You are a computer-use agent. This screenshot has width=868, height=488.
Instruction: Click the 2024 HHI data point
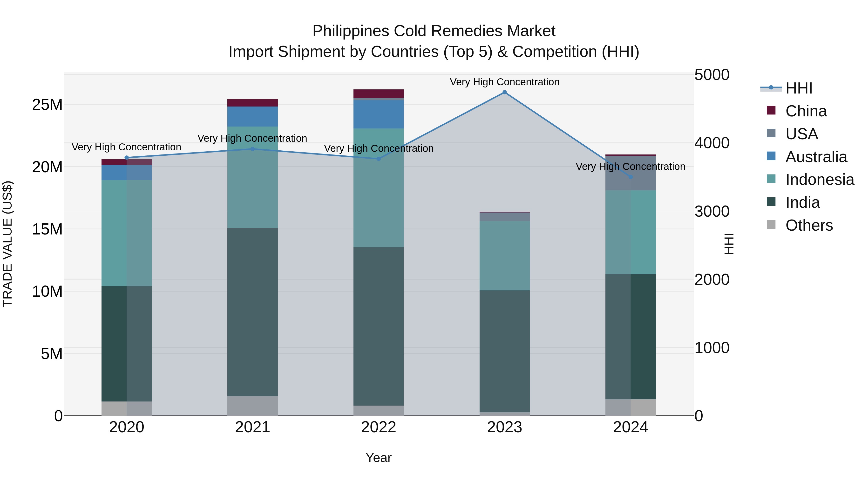[x=631, y=177]
